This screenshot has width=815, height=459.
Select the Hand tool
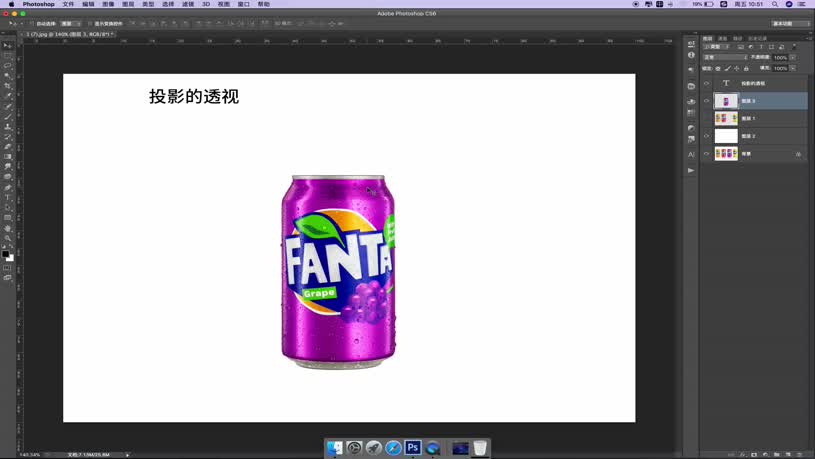(7, 228)
